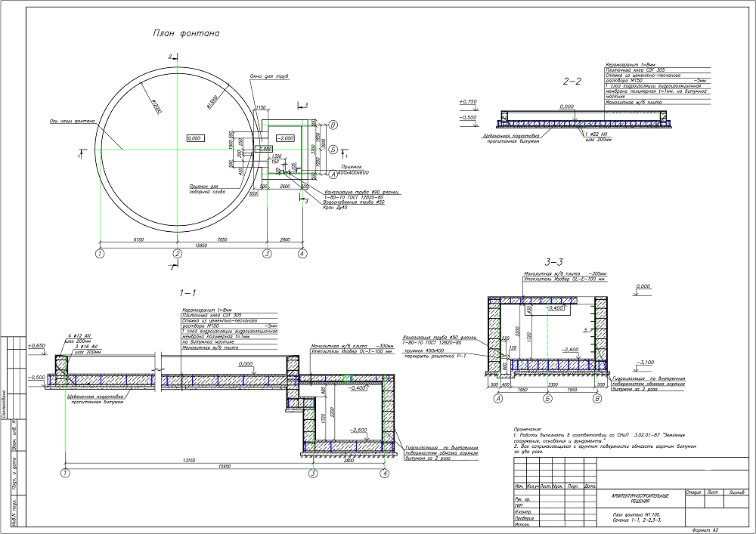Select the "3-3" section heading
Viewport: 756px width, 534px height.
[x=553, y=262]
